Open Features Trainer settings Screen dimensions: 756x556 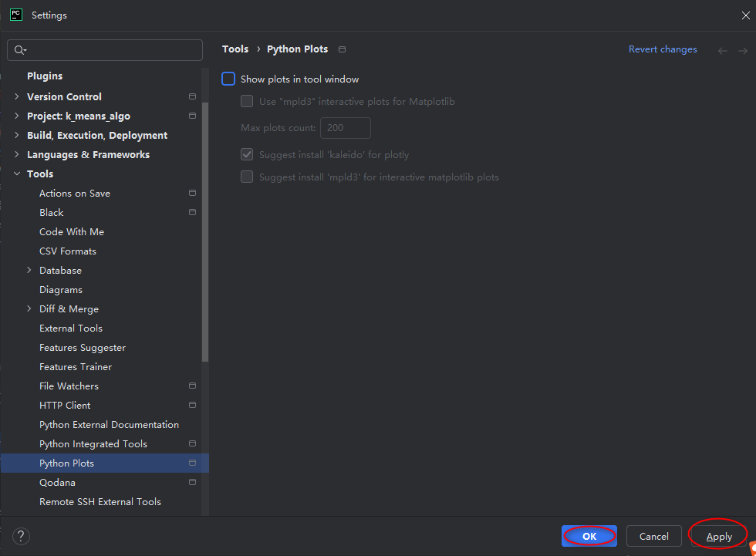[76, 366]
